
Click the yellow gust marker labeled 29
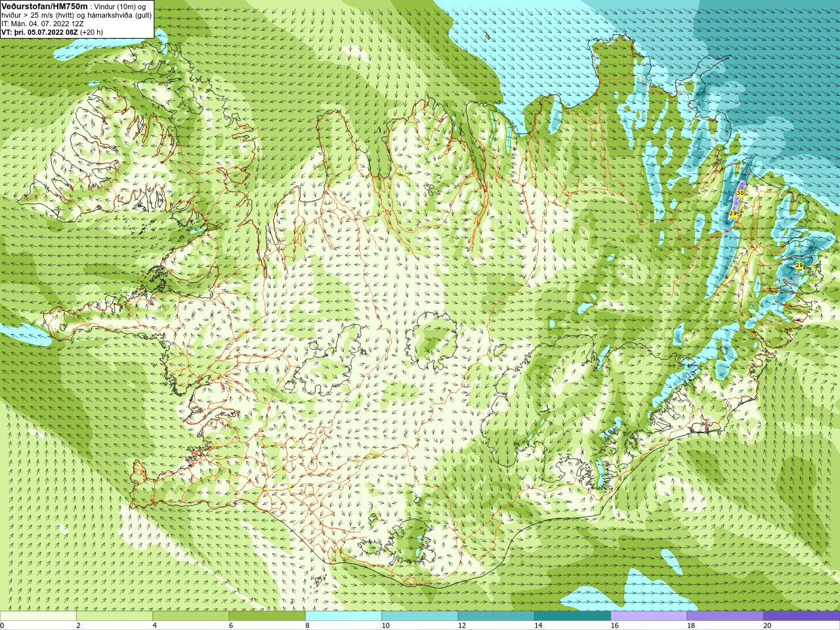click(732, 214)
